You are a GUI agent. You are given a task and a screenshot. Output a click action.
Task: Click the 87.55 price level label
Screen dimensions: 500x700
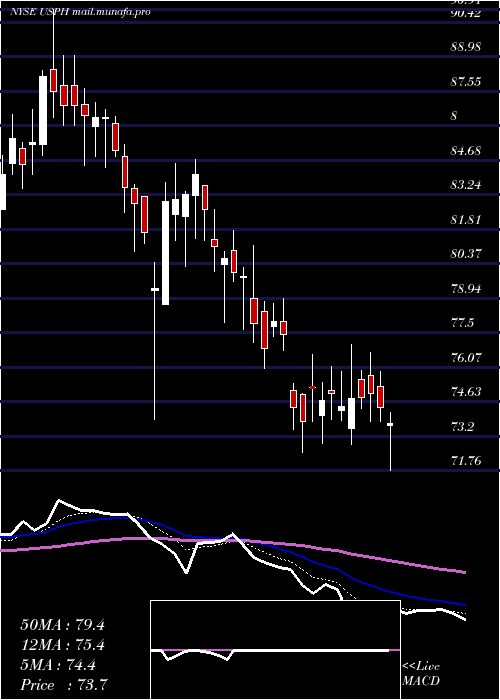click(x=466, y=82)
